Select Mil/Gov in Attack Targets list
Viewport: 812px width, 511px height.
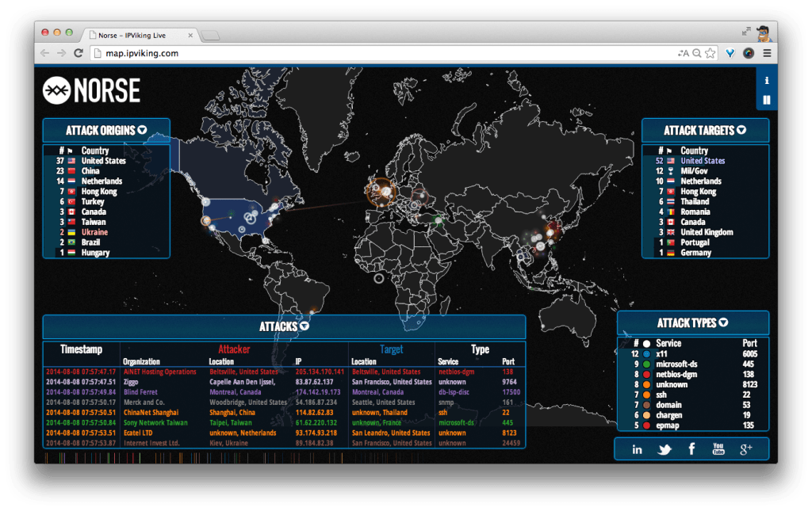point(695,171)
